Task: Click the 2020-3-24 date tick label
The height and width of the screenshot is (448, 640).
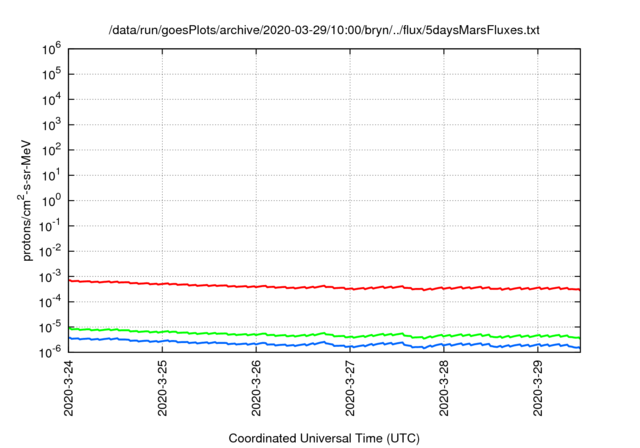Action: (69, 388)
